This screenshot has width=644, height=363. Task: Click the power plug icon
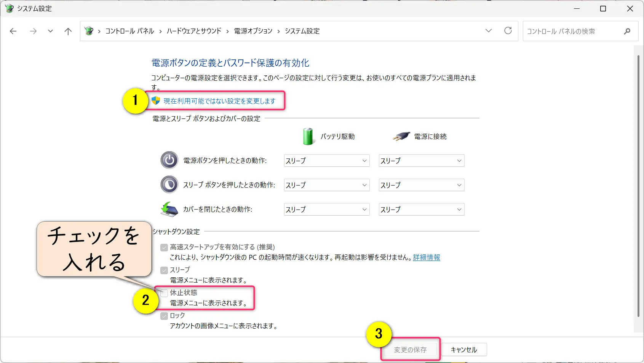click(x=401, y=136)
